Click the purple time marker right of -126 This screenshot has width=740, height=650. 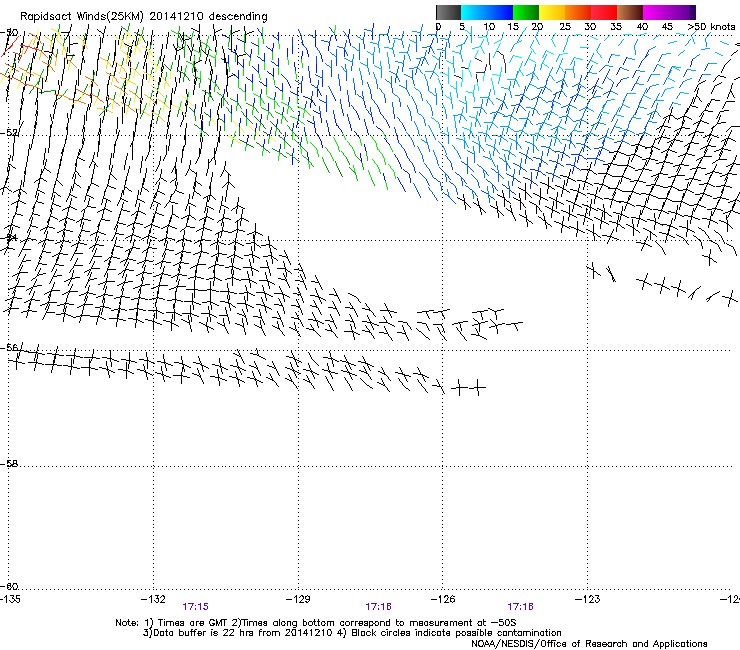520,607
